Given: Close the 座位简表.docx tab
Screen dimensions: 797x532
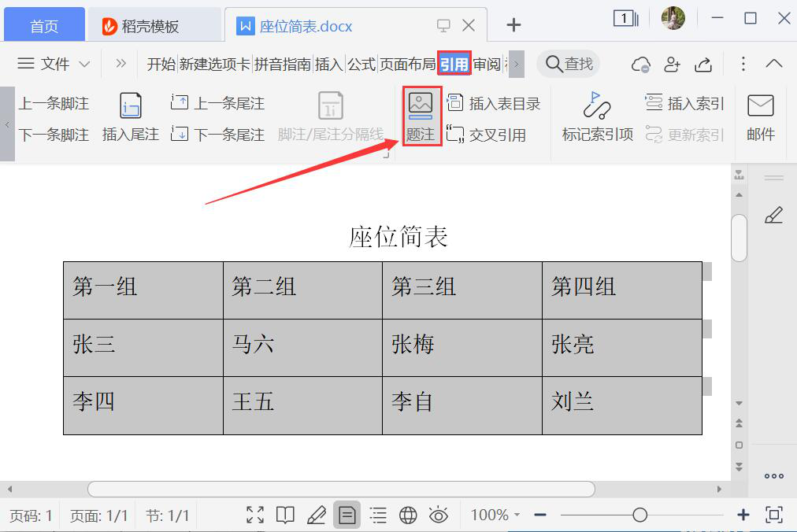Looking at the screenshot, I should pos(469,25).
